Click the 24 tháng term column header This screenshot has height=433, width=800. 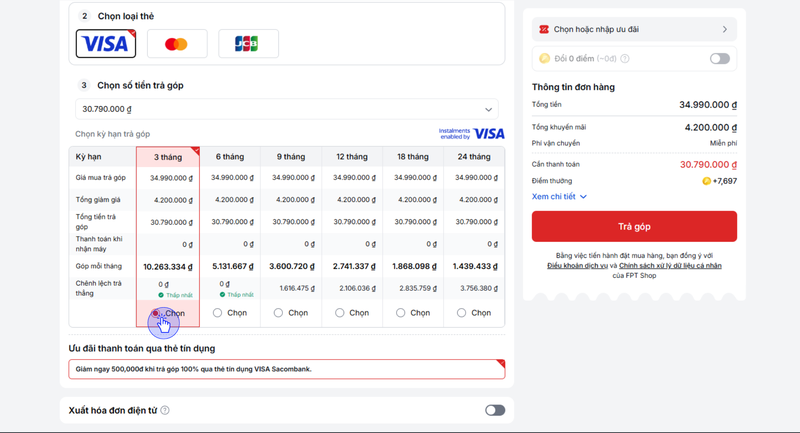click(474, 157)
